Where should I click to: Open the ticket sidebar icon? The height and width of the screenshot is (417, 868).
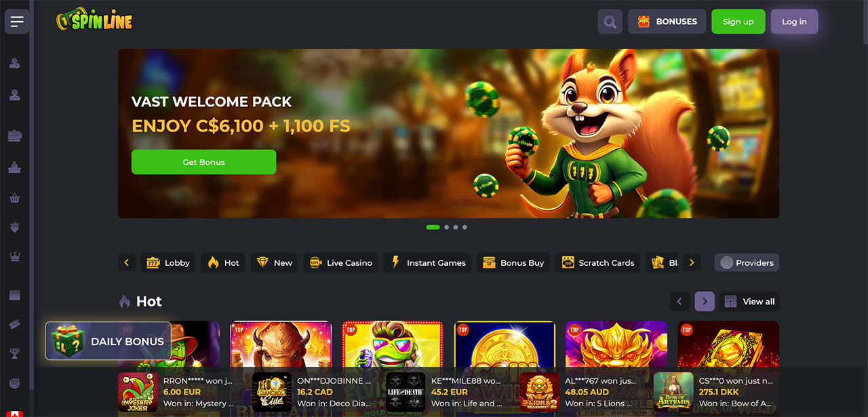[15, 325]
